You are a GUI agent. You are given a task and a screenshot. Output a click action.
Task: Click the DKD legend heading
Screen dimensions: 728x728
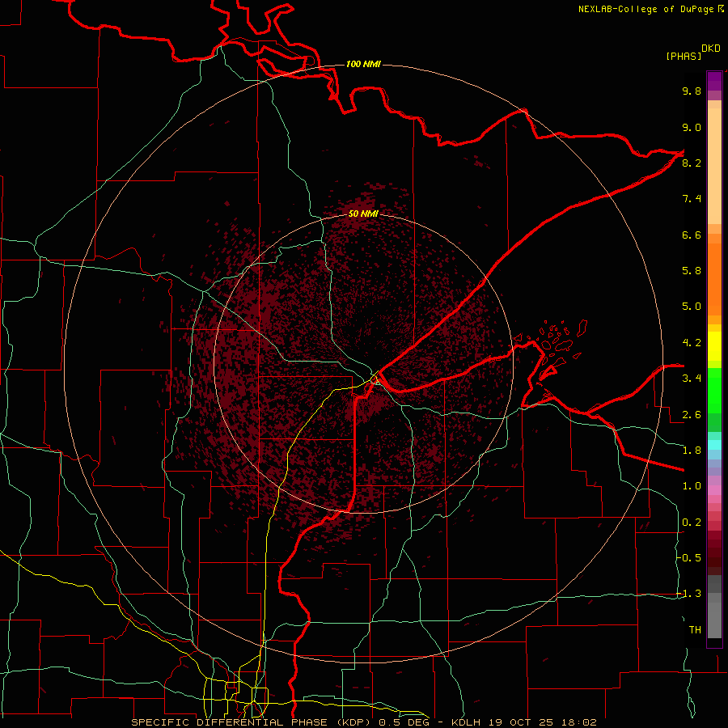(710, 49)
